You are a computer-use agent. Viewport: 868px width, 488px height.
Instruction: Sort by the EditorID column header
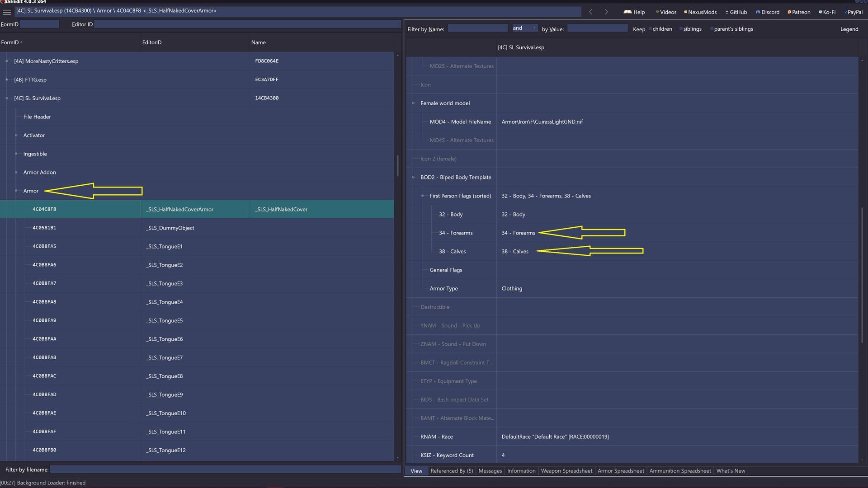tap(195, 42)
